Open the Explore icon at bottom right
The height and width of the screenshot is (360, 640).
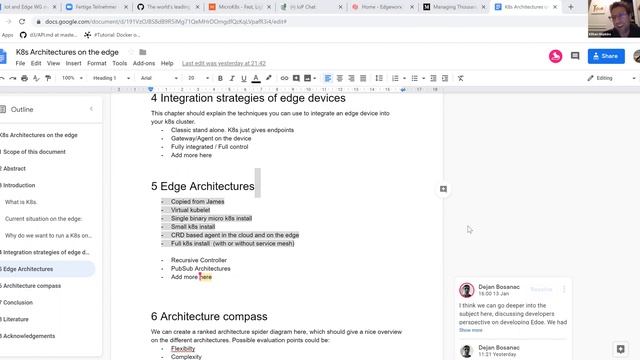[x=620, y=349]
